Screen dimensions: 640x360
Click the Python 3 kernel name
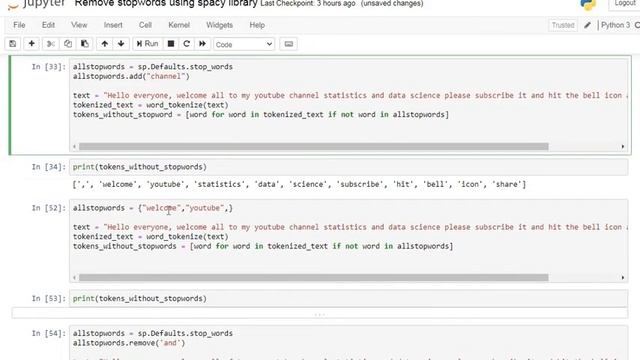616,25
